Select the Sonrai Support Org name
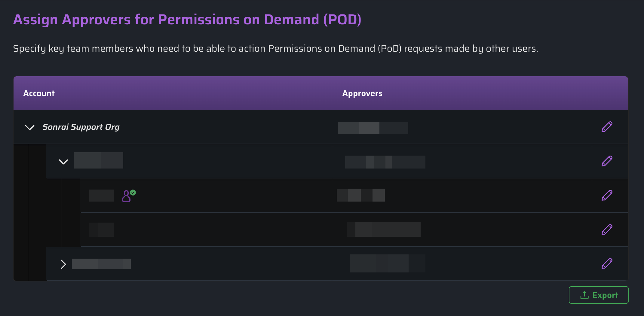The width and height of the screenshot is (644, 316). [81, 127]
